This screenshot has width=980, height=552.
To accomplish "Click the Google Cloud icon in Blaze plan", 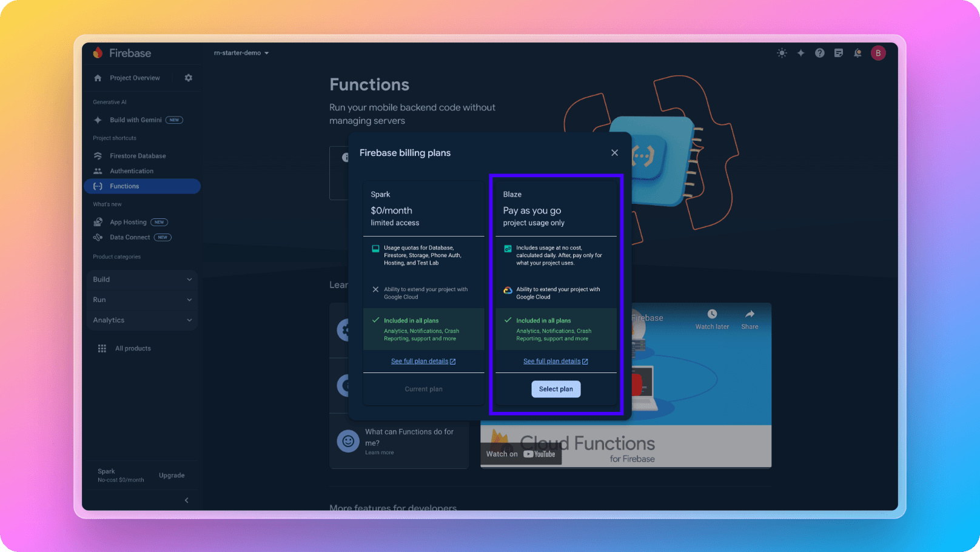I will click(x=508, y=290).
